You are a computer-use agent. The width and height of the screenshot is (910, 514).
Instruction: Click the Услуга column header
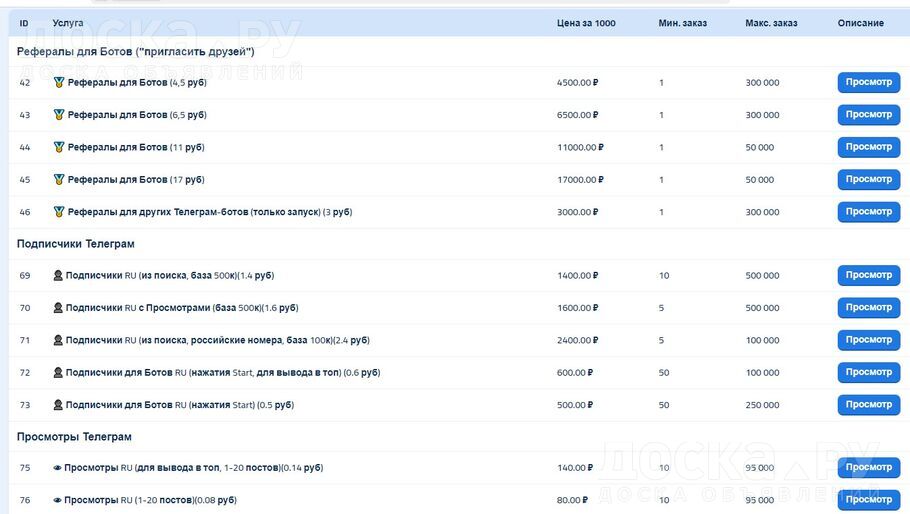68,23
